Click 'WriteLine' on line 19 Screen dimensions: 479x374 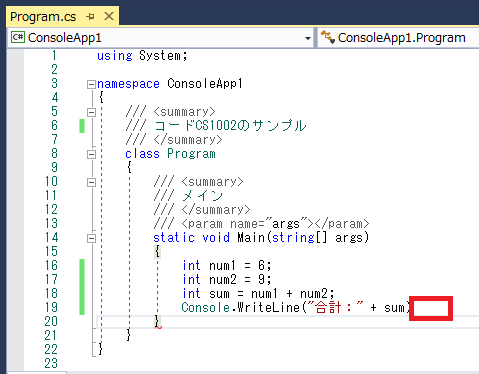click(x=269, y=308)
